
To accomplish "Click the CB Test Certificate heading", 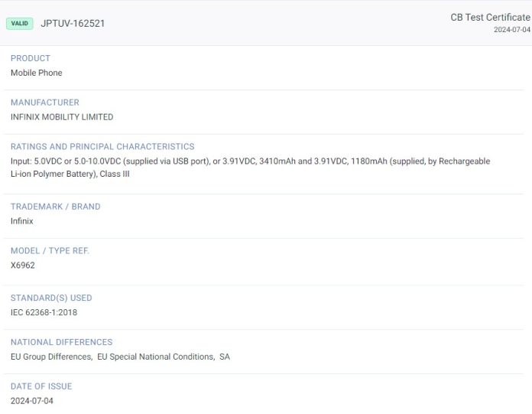I will (489, 17).
